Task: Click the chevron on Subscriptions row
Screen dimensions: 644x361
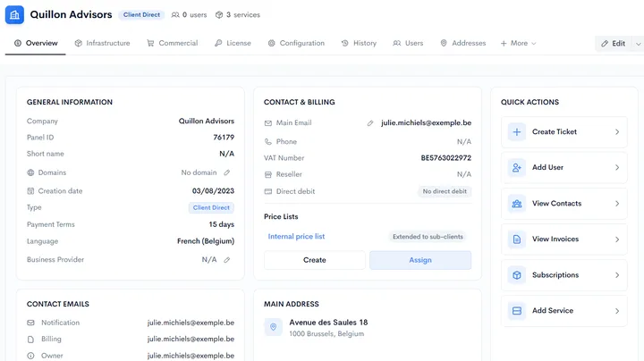Action: [617, 275]
